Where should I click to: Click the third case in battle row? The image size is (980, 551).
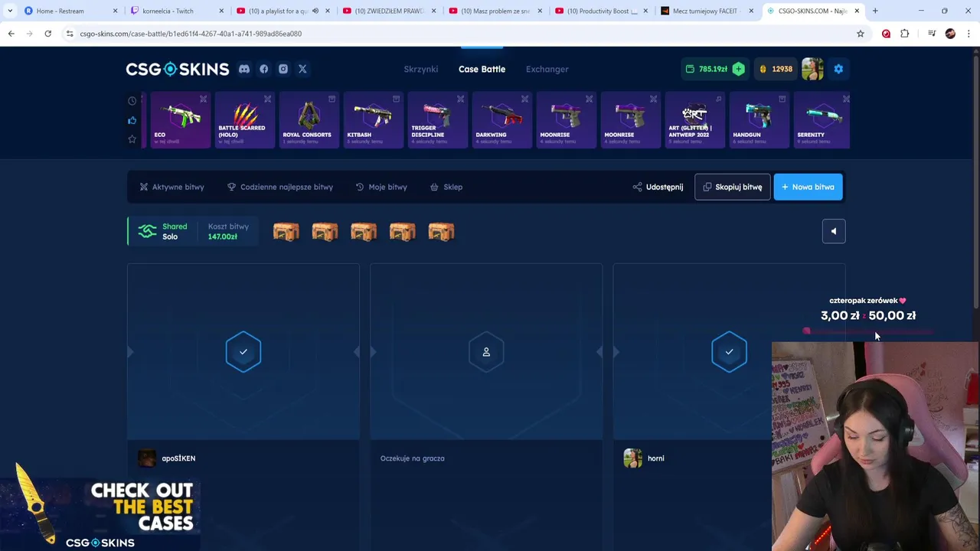click(364, 231)
